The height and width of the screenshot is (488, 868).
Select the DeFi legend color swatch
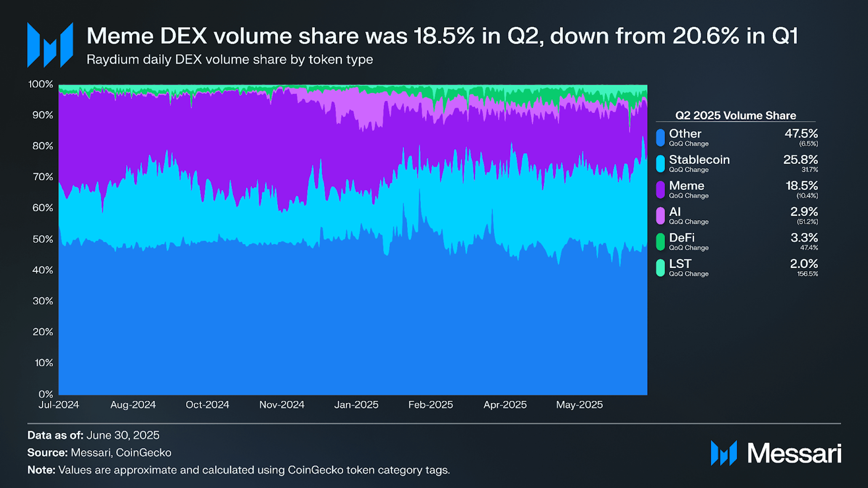[x=660, y=242]
